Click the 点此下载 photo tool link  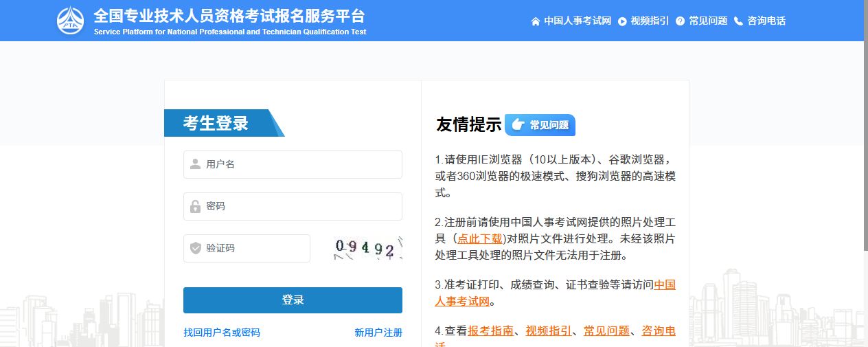click(479, 239)
